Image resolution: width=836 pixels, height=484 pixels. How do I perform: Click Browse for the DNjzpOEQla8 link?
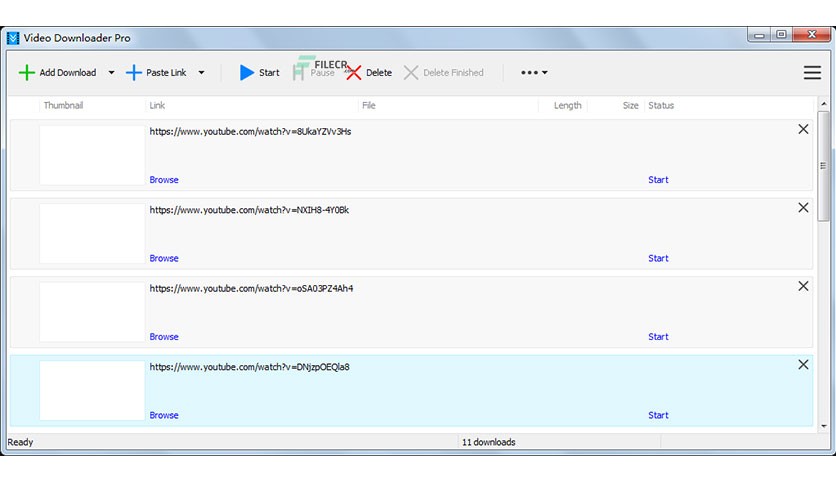[x=164, y=415]
